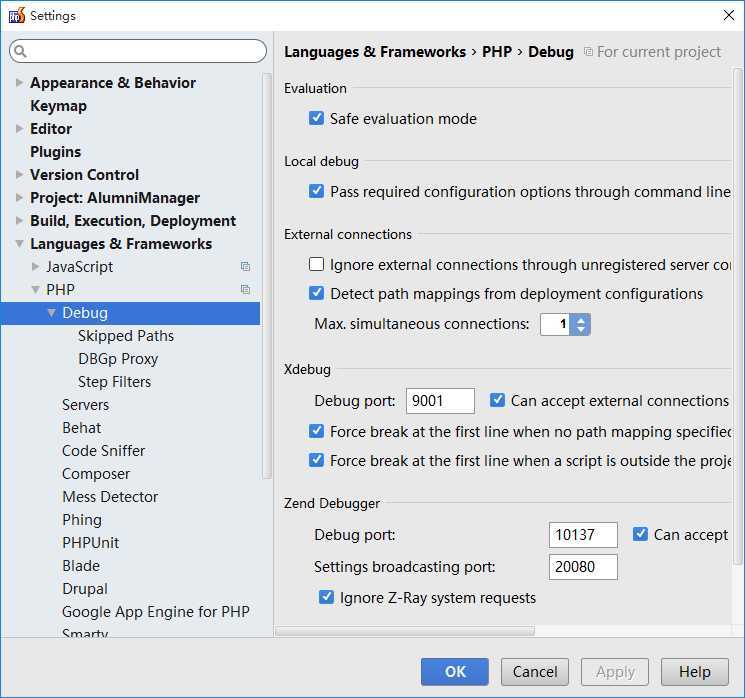Select DBGp Proxy page
745x698 pixels.
click(118, 359)
